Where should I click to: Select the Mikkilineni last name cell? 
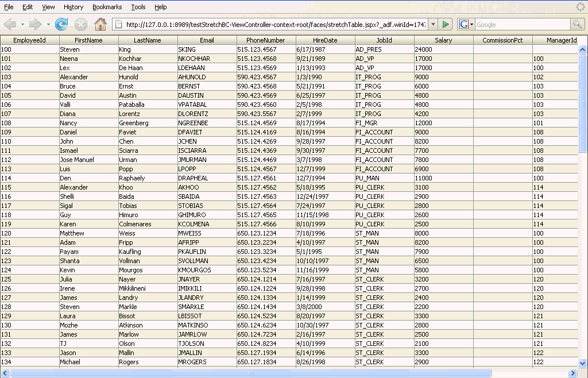(x=148, y=288)
